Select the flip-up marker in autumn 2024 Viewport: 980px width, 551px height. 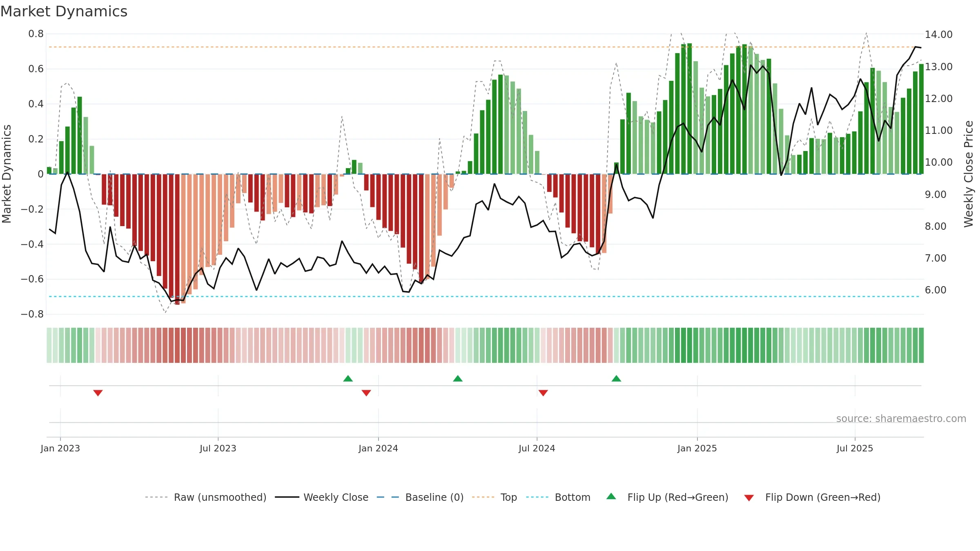click(x=617, y=378)
